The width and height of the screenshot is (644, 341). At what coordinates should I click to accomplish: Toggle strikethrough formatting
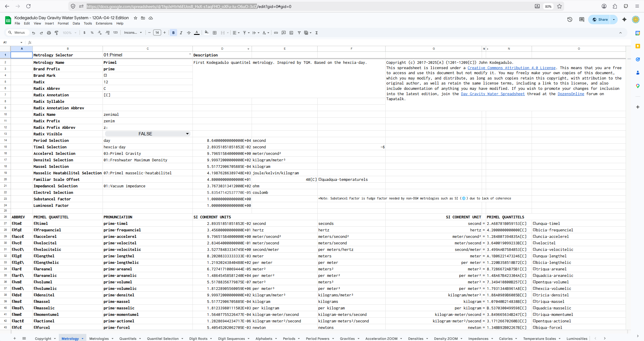(189, 33)
